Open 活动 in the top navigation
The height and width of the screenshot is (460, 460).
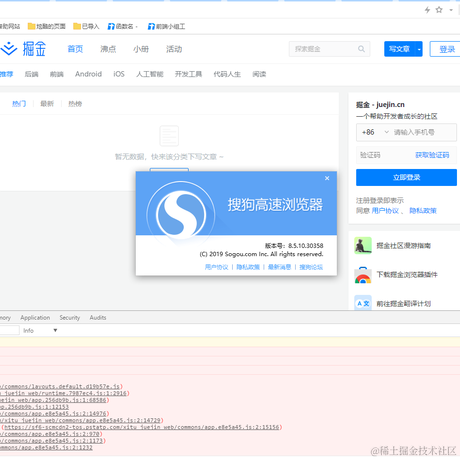point(174,49)
